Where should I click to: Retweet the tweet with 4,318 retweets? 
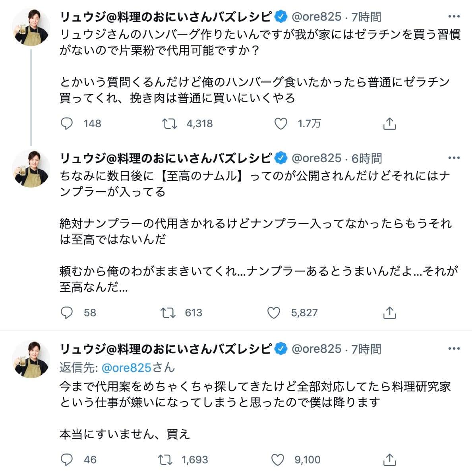tap(170, 124)
